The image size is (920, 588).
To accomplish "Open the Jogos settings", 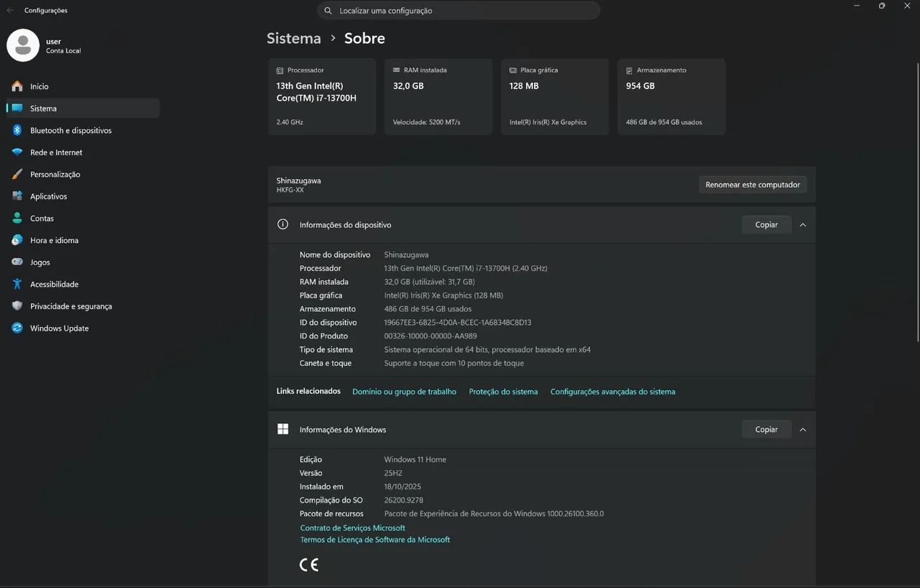I will tap(83, 262).
